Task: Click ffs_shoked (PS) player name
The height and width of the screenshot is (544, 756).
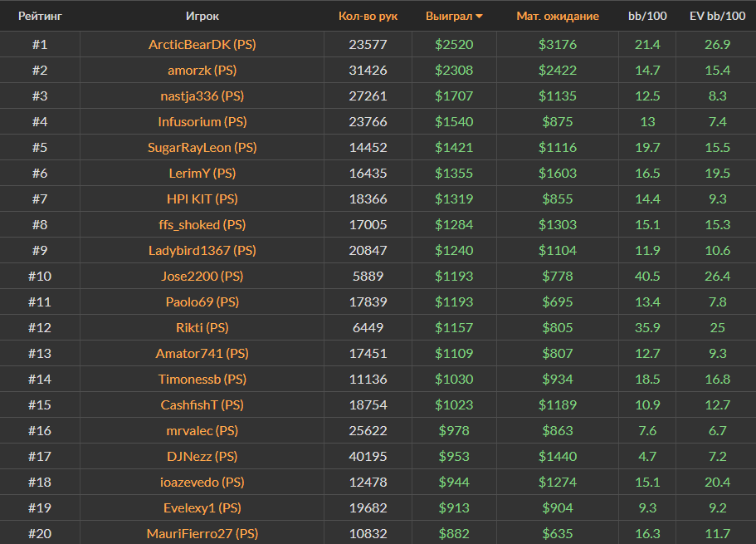Action: coord(202,224)
